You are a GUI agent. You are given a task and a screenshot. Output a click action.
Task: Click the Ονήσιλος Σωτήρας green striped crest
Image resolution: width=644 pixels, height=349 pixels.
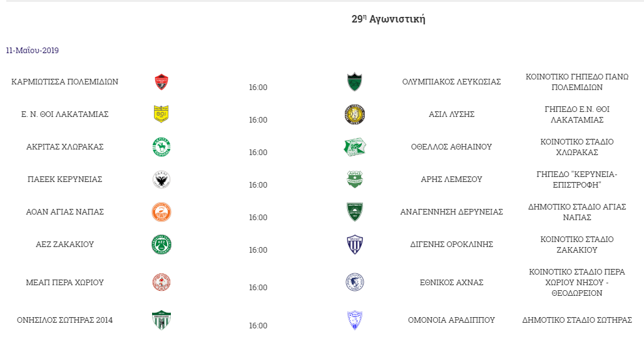click(x=161, y=320)
